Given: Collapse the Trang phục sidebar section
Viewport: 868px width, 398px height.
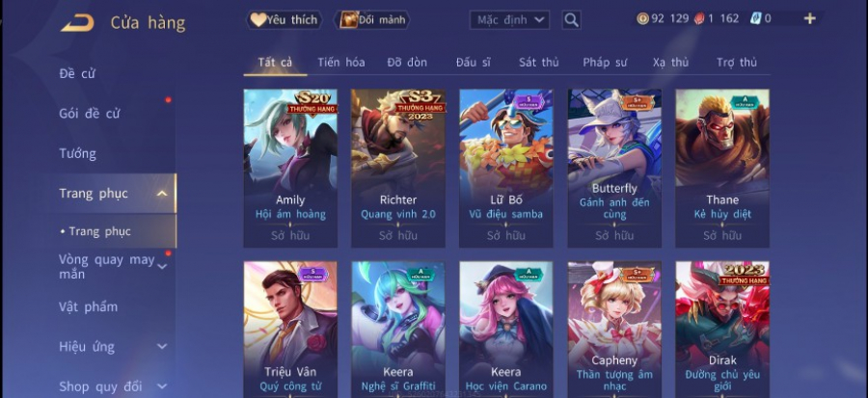Looking at the screenshot, I should click(162, 194).
